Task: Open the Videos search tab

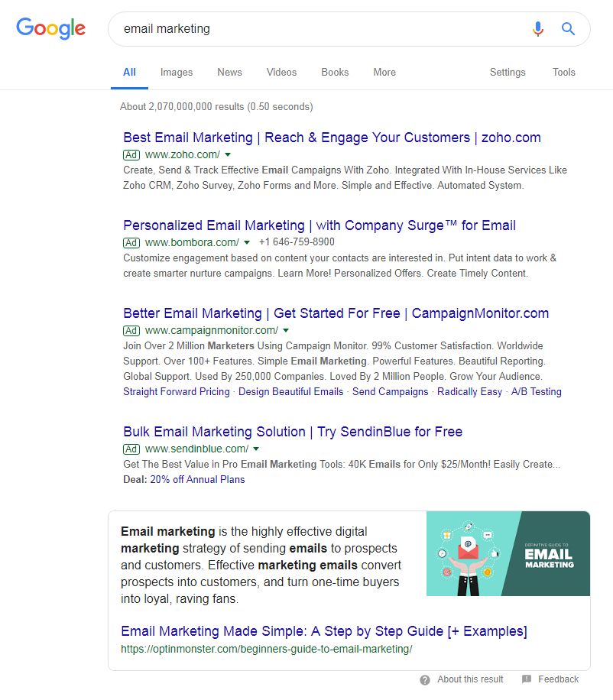Action: 281,73
